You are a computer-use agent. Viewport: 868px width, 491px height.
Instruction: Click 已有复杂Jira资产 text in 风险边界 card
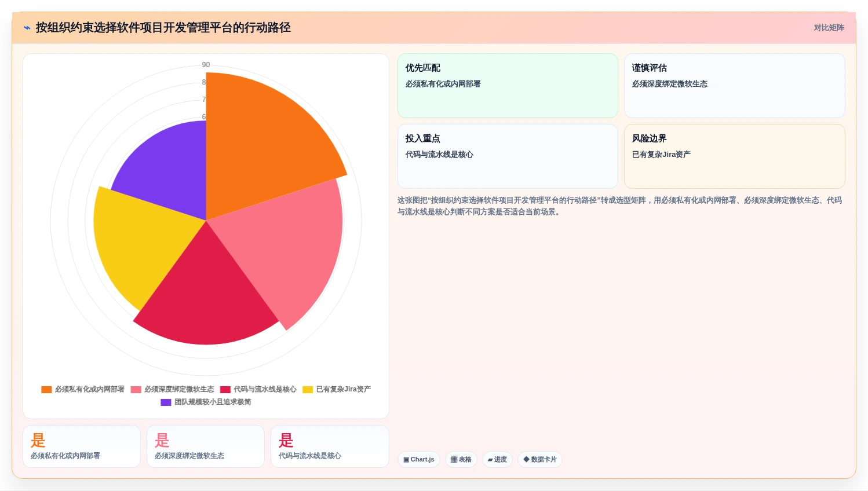click(x=661, y=155)
